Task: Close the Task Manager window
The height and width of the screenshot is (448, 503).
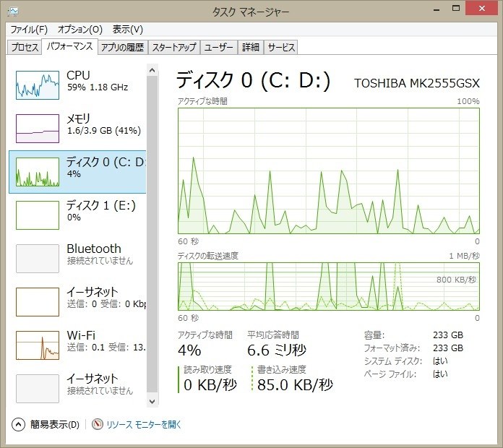Action: 482,9
